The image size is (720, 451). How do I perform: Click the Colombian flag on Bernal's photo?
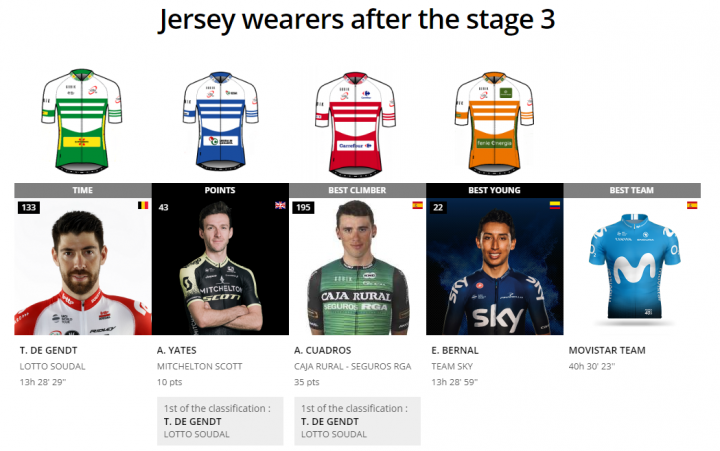(x=555, y=205)
